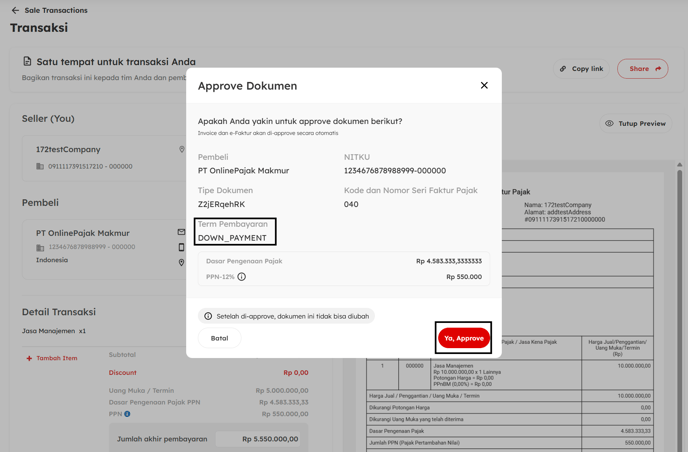
Task: Click the location pin in Pembeli card
Action: pyautogui.click(x=181, y=262)
